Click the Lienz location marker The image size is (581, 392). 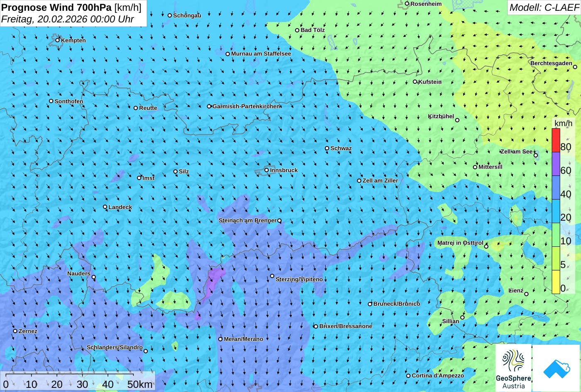[526, 294]
